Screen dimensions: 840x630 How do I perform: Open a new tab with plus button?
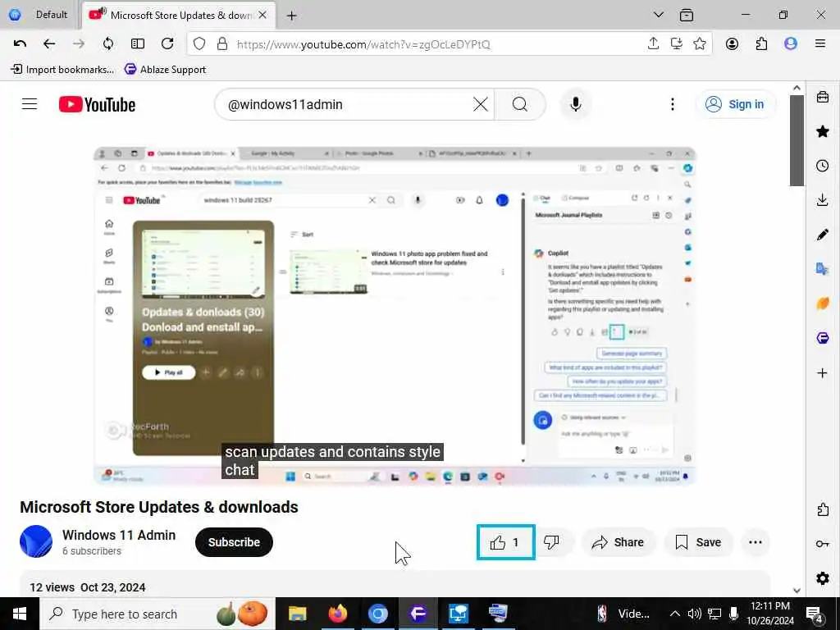tap(291, 16)
